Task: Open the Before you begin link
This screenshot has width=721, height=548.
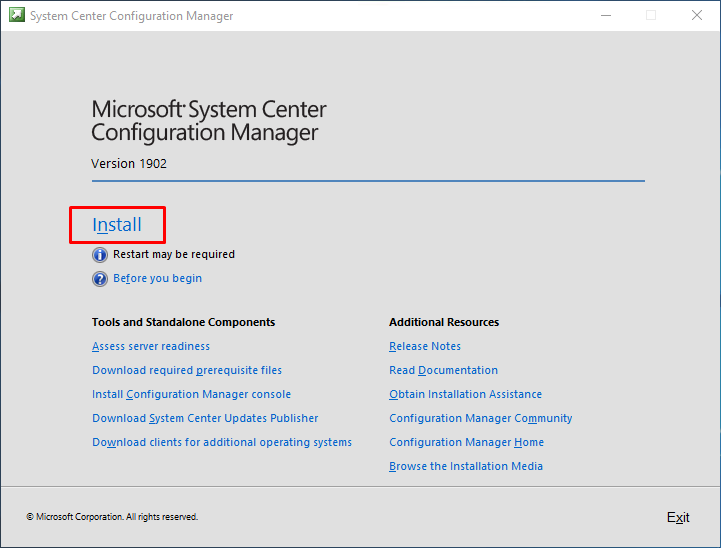Action: pos(157,278)
